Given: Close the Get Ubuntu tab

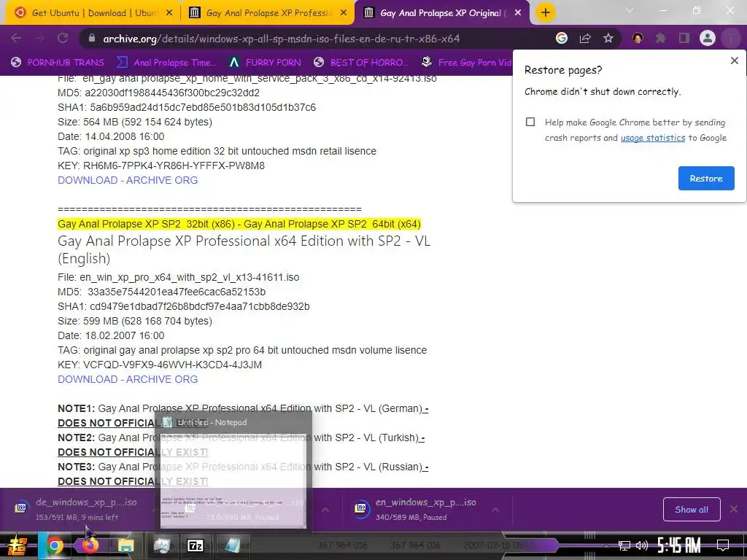Looking at the screenshot, I should click(x=169, y=13).
